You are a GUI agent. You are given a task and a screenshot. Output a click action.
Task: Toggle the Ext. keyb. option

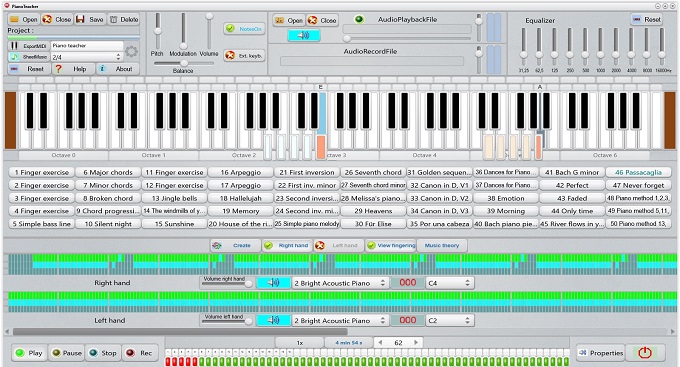(x=244, y=56)
